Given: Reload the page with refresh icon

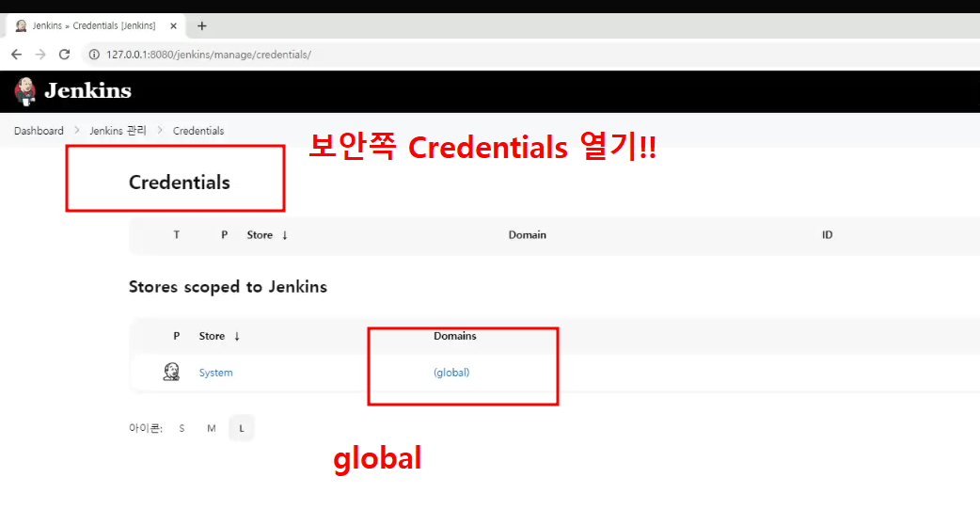Looking at the screenshot, I should click(64, 55).
